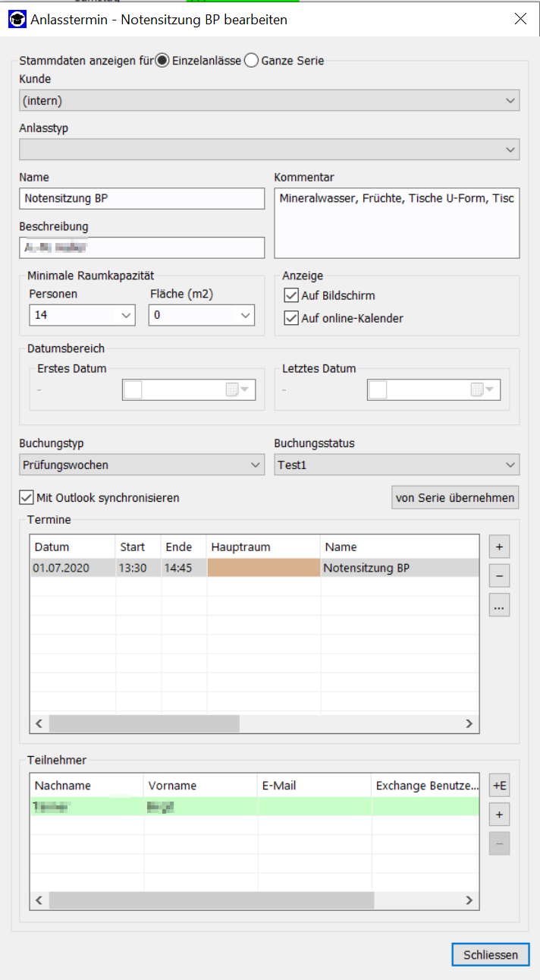540x980 pixels.
Task: Click the minus button beside Termine table
Action: tap(499, 576)
